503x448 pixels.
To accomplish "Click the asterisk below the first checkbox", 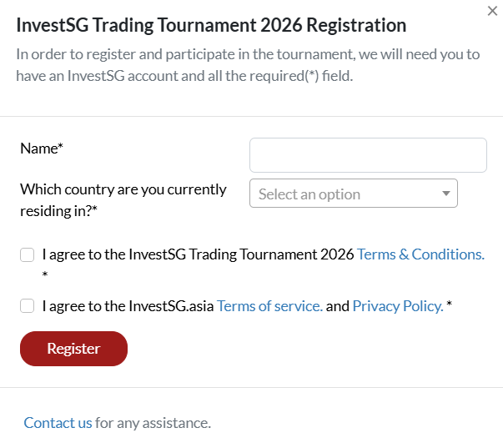I will point(45,274).
